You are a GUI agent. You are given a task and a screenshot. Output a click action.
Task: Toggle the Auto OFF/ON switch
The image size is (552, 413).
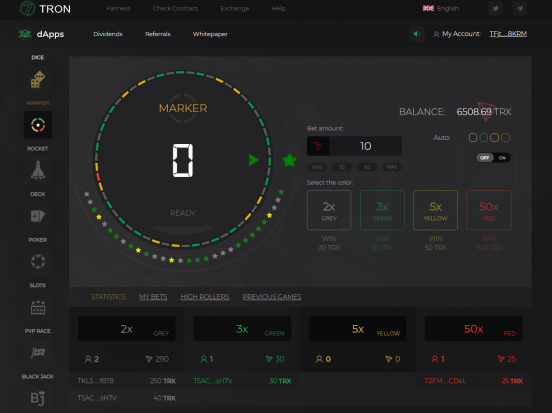[x=493, y=157]
